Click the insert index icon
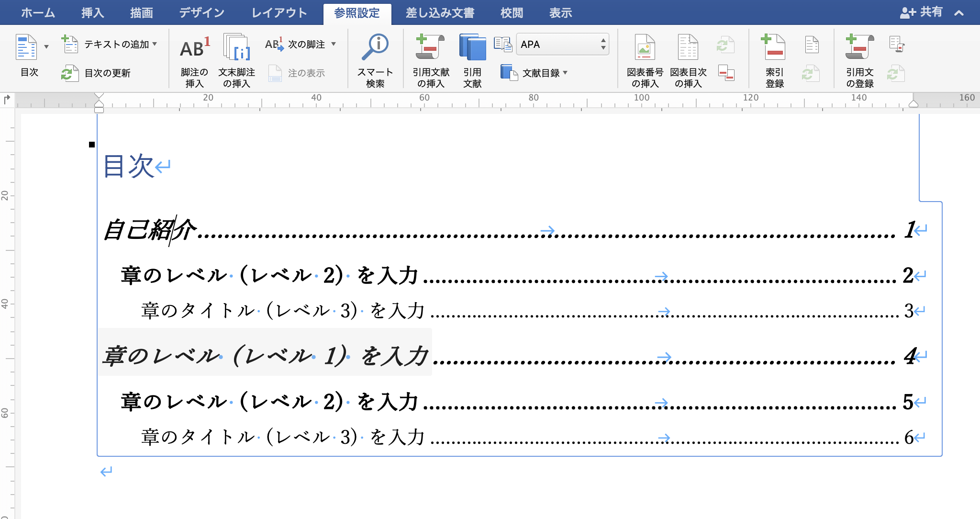Image resolution: width=980 pixels, height=519 pixels. click(812, 45)
